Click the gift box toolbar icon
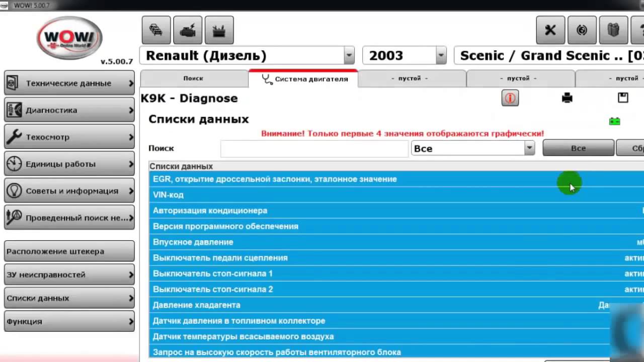The image size is (644, 362). (613, 30)
